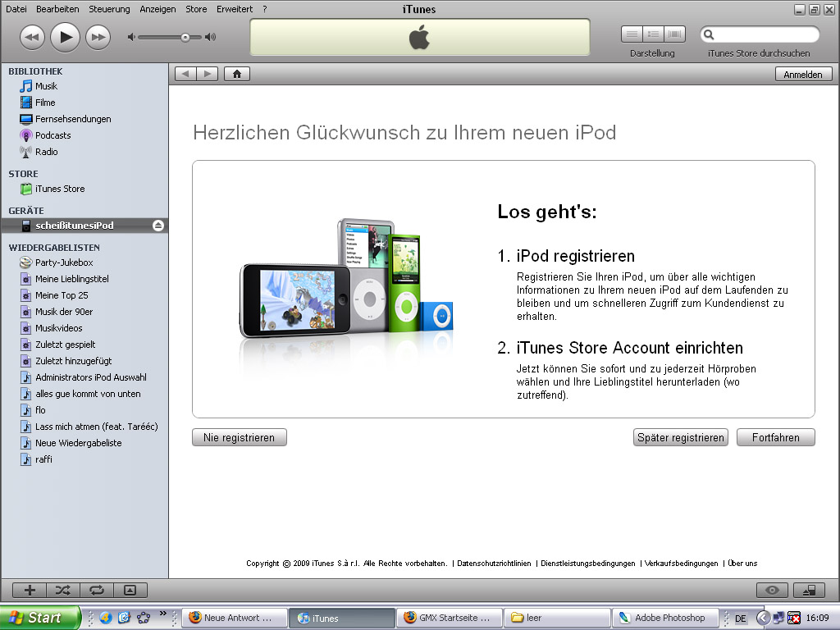Image resolution: width=840 pixels, height=630 pixels.
Task: Open the Datei menu
Action: (x=16, y=9)
